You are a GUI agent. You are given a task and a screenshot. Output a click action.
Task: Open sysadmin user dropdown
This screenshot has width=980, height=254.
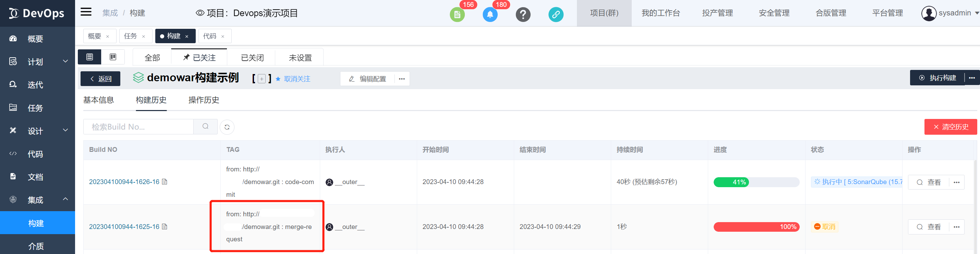(x=949, y=13)
